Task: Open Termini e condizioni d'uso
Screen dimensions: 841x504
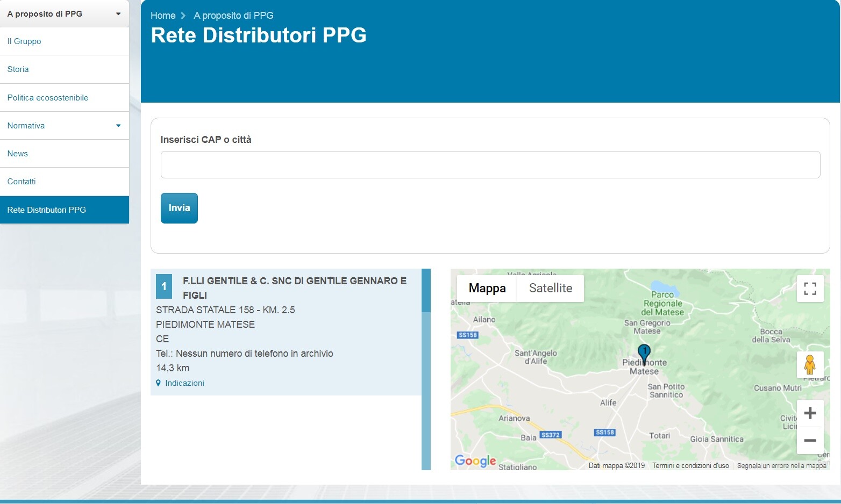Action: [x=691, y=465]
